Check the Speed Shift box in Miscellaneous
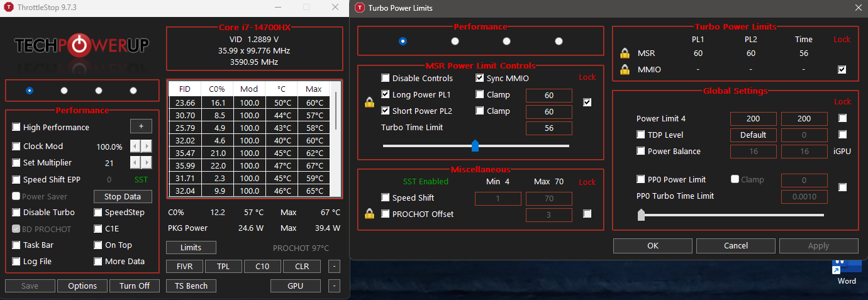This screenshot has width=868, height=300. [386, 197]
